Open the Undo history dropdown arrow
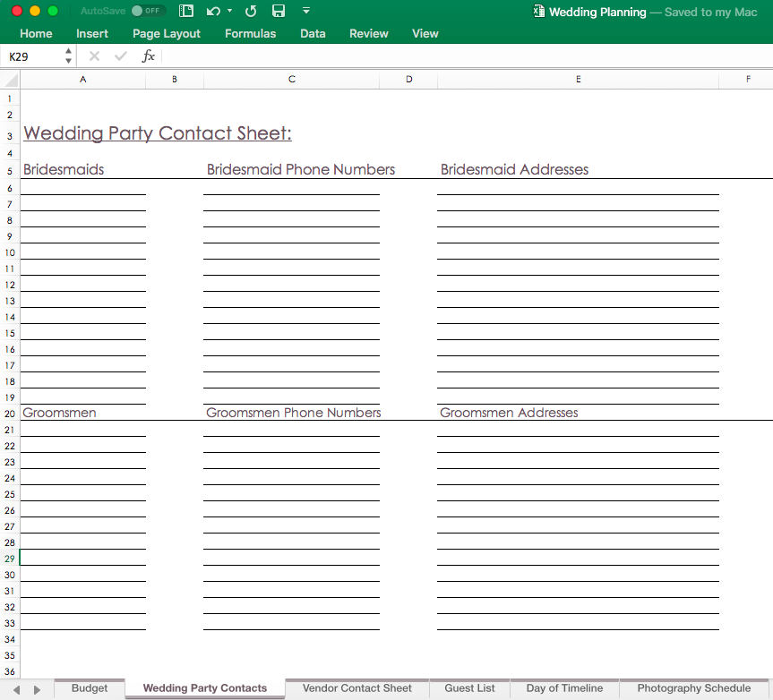This screenshot has height=700, width=773. pos(229,11)
